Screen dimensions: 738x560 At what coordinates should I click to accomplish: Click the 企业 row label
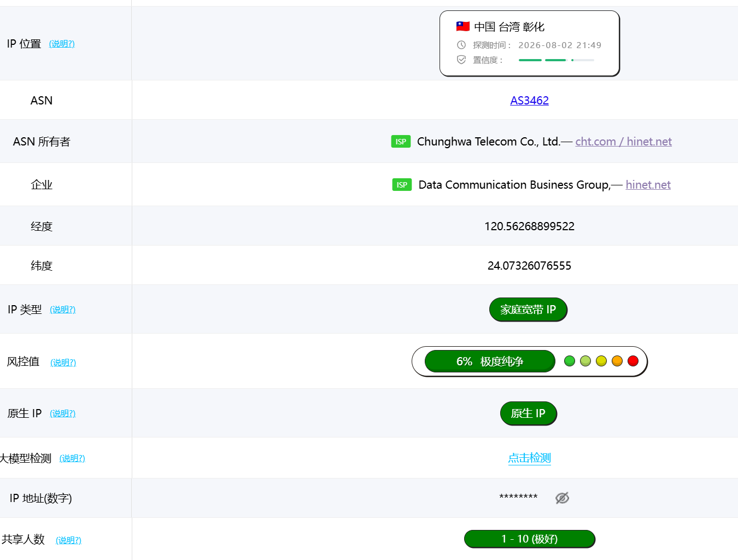[x=42, y=185]
